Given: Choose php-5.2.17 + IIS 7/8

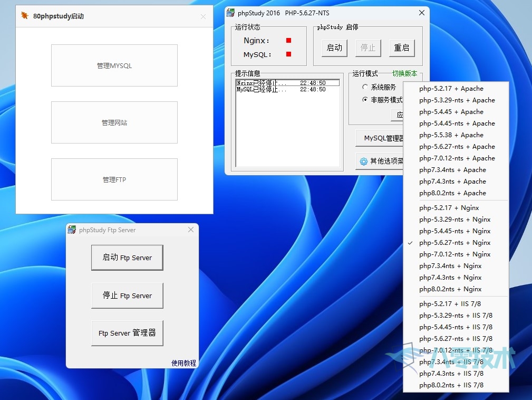Looking at the screenshot, I should point(456,304).
